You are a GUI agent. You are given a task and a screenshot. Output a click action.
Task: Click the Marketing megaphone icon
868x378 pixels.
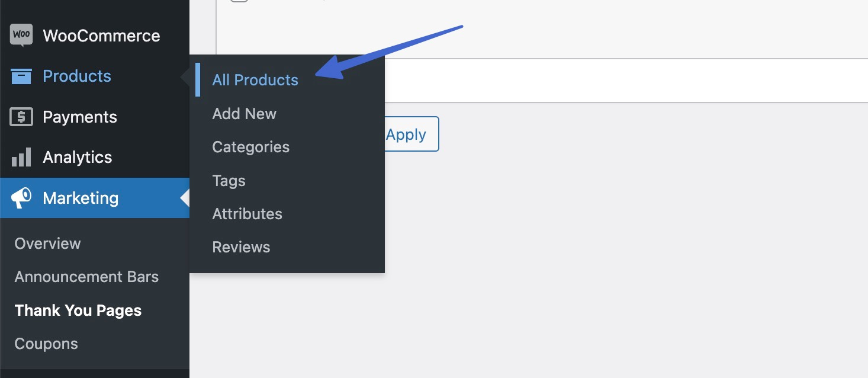[21, 198]
